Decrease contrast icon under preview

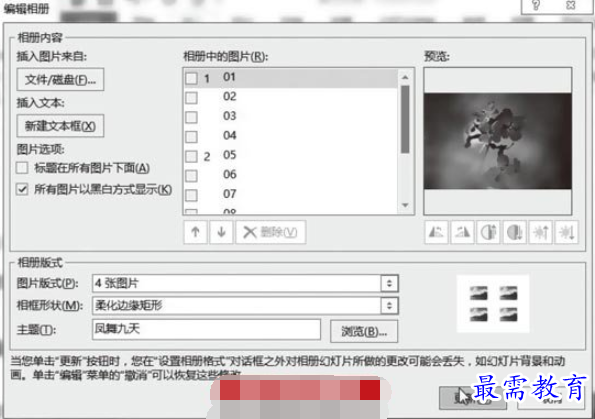coord(515,232)
